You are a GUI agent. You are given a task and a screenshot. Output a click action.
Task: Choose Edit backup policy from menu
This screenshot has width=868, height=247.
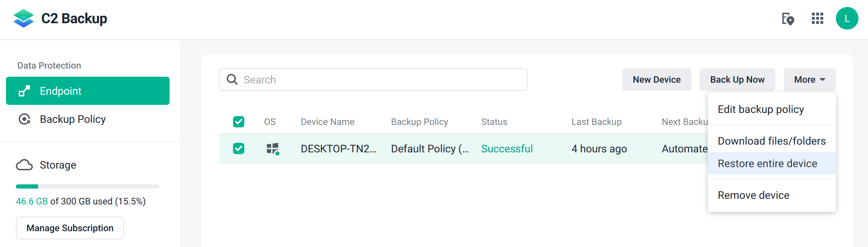[x=772, y=109]
